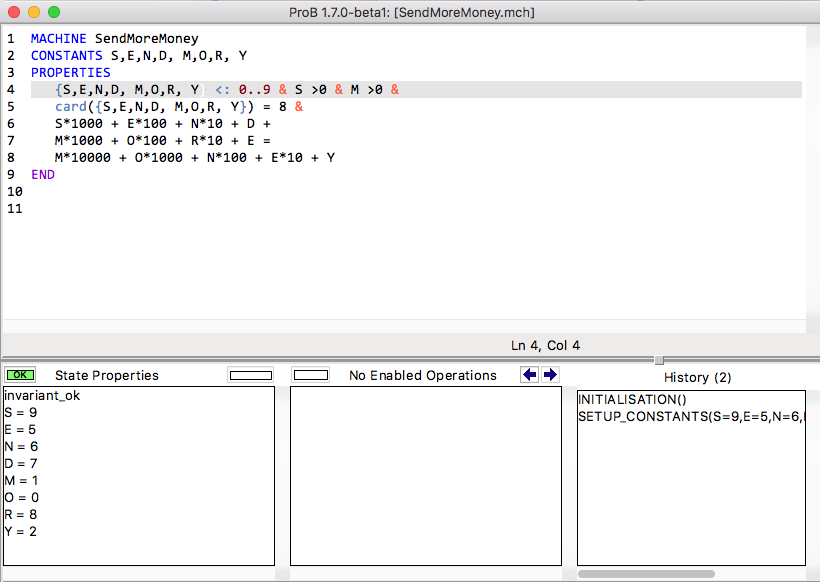The height and width of the screenshot is (582, 820).
Task: Click the forward arrow in operations panel
Action: [550, 375]
